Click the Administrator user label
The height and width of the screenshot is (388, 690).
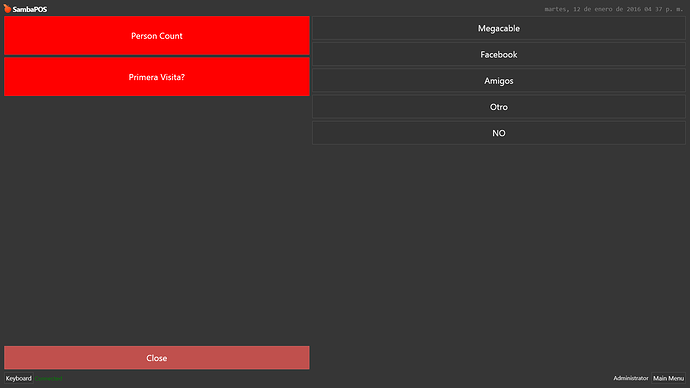[631, 378]
